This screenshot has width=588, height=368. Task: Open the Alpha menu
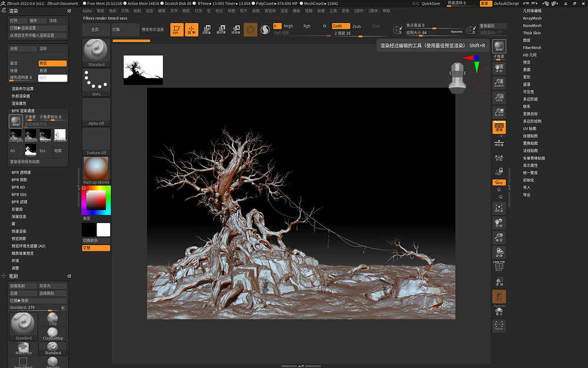[x=87, y=11]
